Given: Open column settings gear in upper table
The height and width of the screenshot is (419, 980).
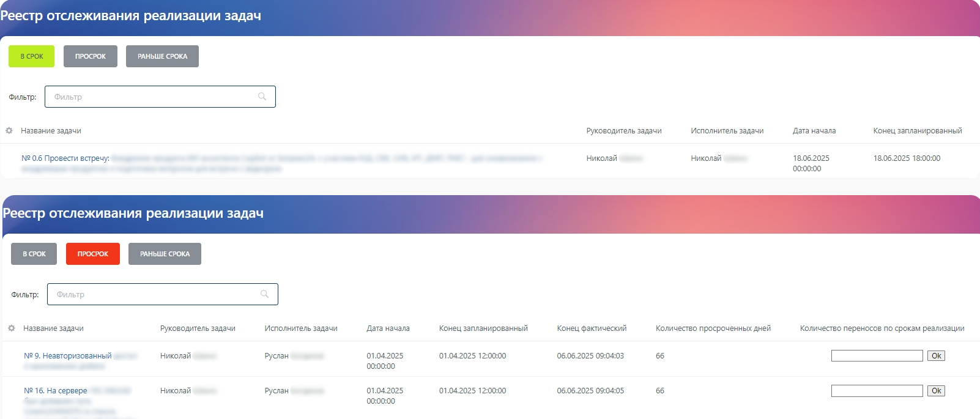Looking at the screenshot, I should point(9,131).
